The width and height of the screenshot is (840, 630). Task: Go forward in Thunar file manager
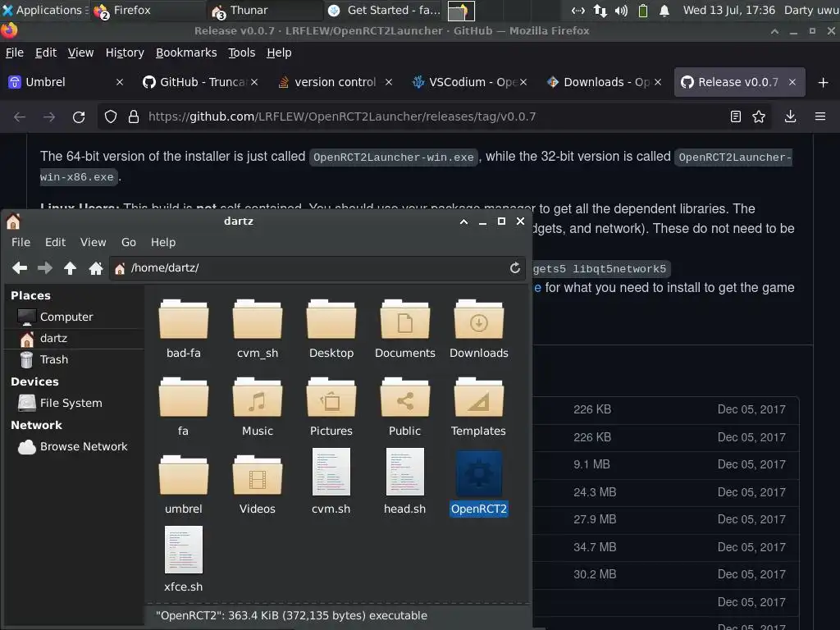pyautogui.click(x=45, y=268)
